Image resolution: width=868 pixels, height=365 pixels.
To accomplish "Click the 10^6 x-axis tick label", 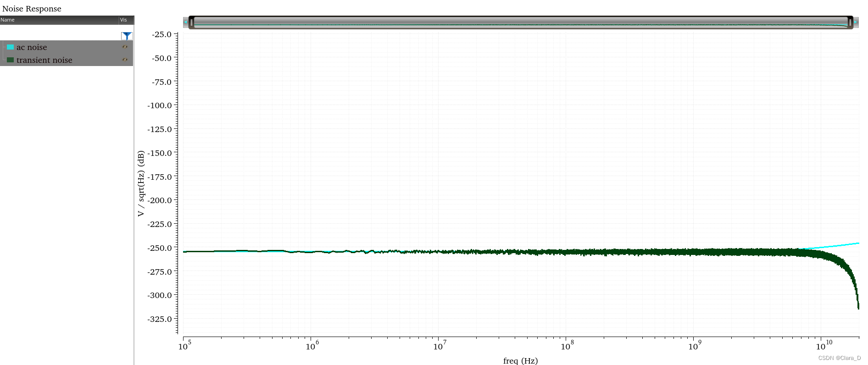I will (312, 346).
